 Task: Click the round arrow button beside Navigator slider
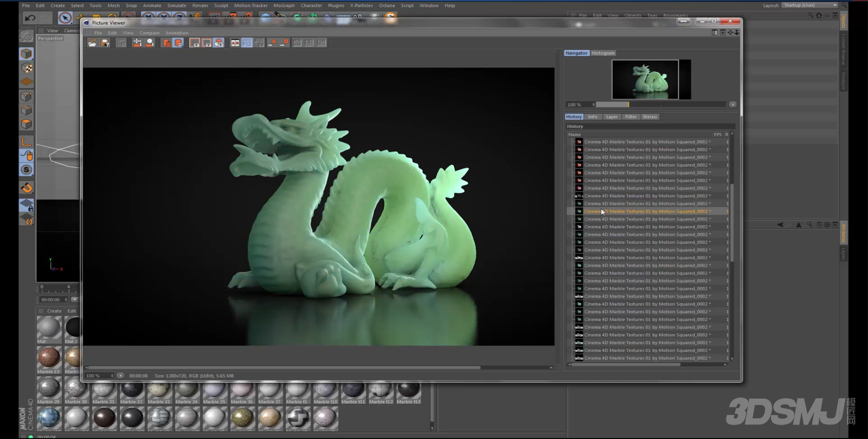733,105
